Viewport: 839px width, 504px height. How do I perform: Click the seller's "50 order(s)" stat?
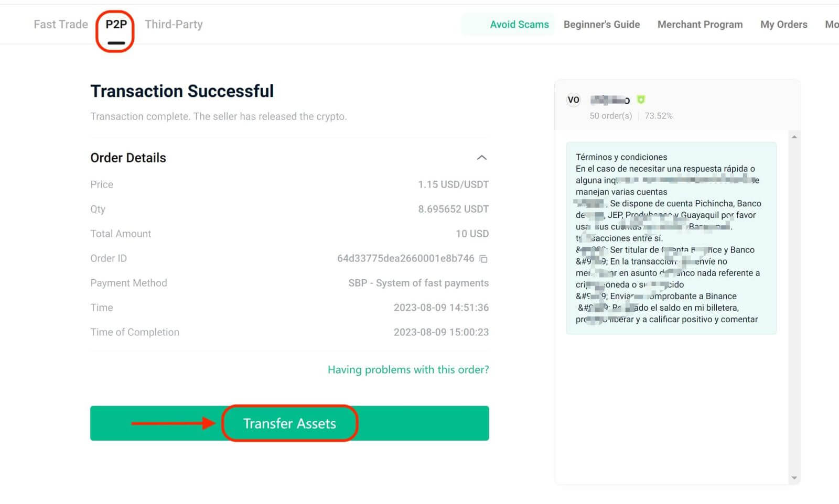(610, 116)
